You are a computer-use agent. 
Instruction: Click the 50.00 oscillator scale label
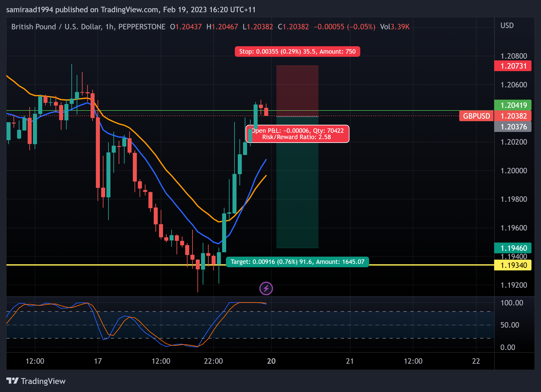[x=510, y=325]
